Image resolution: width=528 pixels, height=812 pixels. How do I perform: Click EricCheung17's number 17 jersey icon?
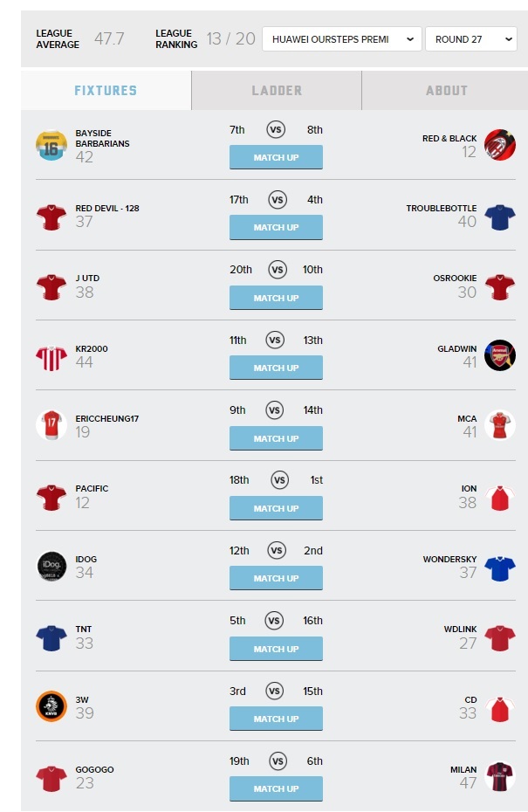point(51,425)
